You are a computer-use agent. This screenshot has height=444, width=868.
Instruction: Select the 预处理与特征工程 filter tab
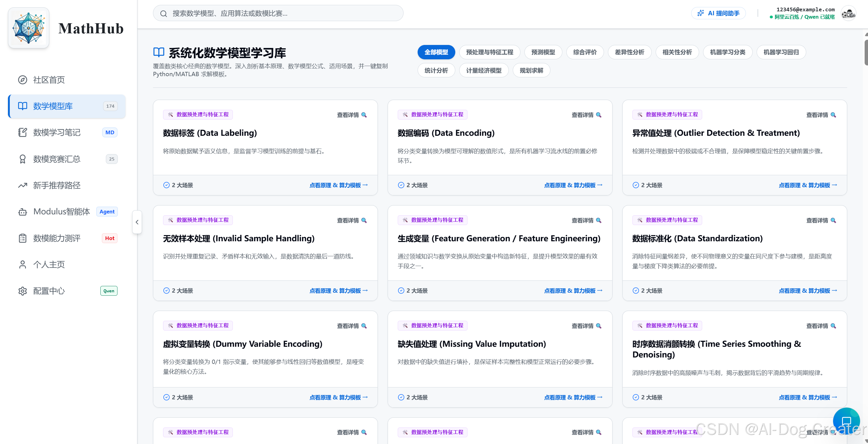(x=490, y=52)
